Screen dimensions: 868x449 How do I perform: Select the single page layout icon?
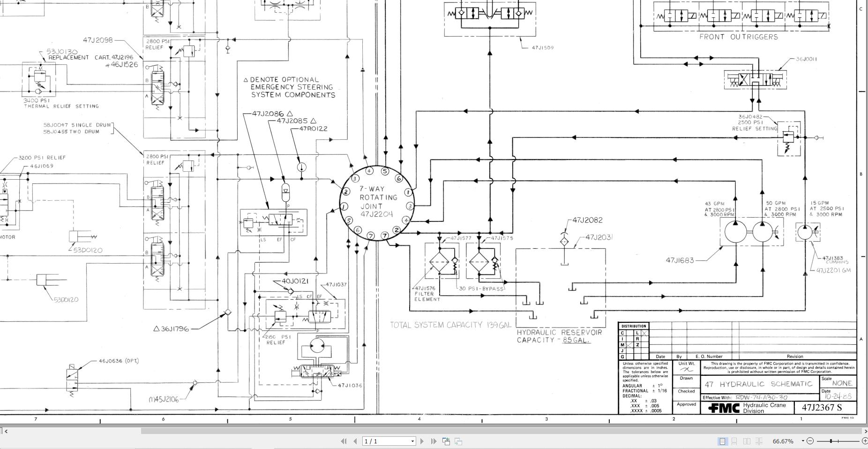[x=722, y=441]
